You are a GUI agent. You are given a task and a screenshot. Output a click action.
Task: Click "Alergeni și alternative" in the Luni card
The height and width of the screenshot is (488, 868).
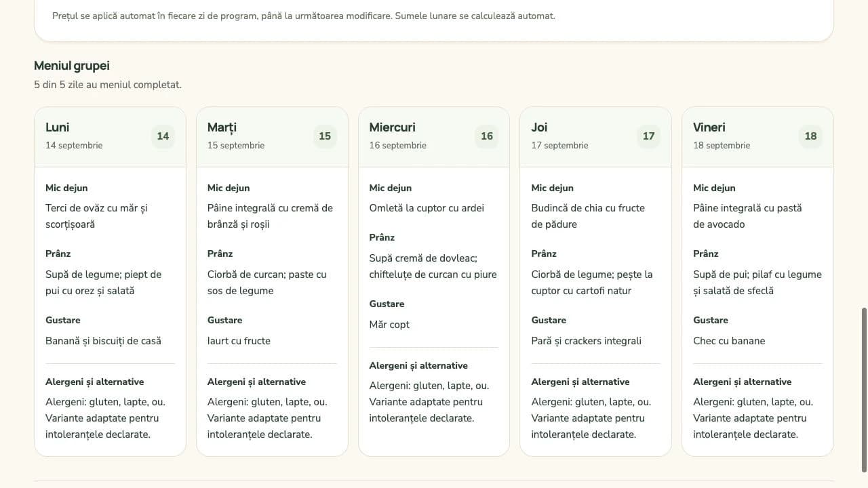pyautogui.click(x=95, y=382)
